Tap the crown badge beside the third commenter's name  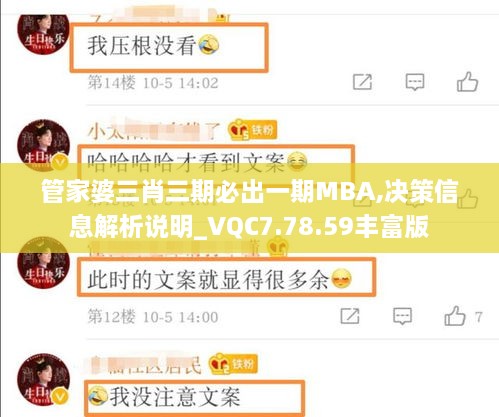point(278,247)
